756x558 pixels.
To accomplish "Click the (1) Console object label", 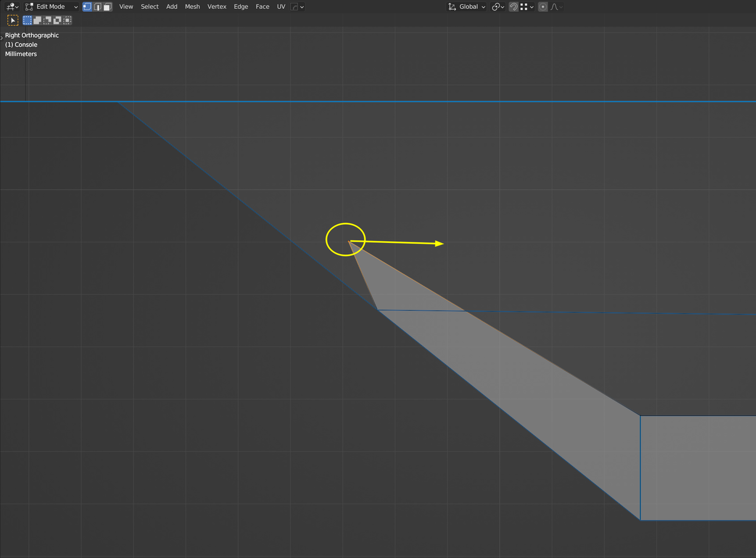I will [21, 45].
